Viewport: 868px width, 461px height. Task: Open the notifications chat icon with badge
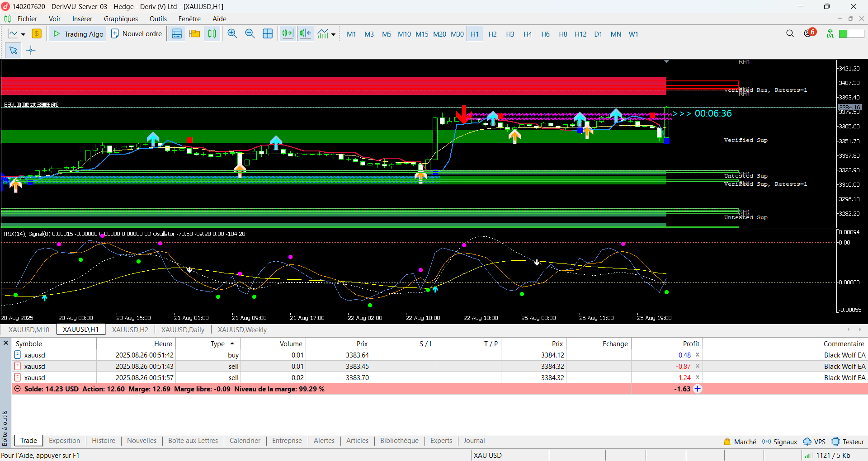(x=810, y=33)
